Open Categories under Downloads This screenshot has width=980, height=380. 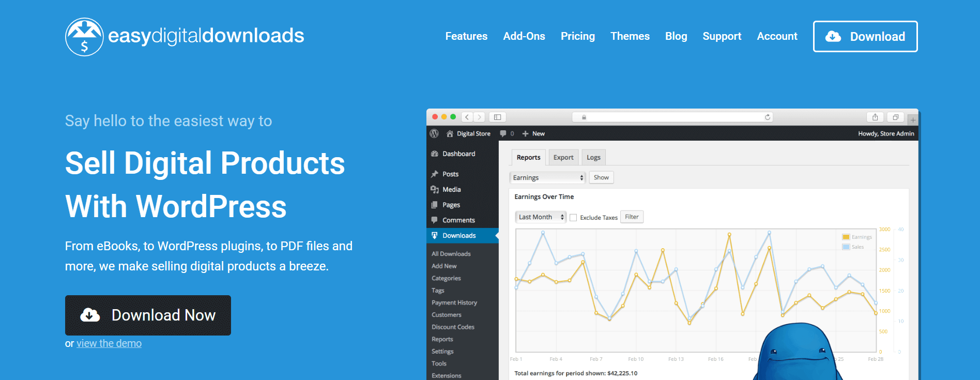446,278
